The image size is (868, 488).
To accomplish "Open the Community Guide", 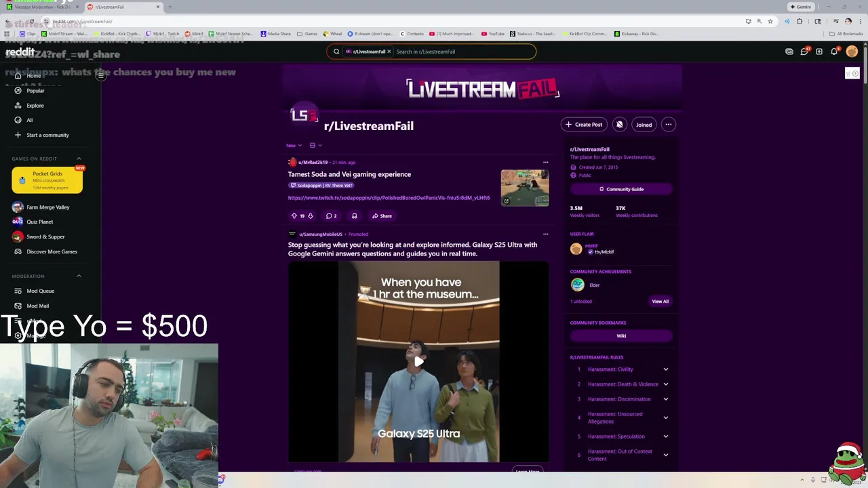I will pos(621,189).
